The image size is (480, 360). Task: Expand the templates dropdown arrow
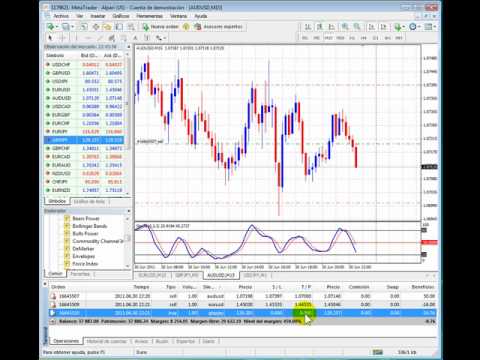coord(435,27)
